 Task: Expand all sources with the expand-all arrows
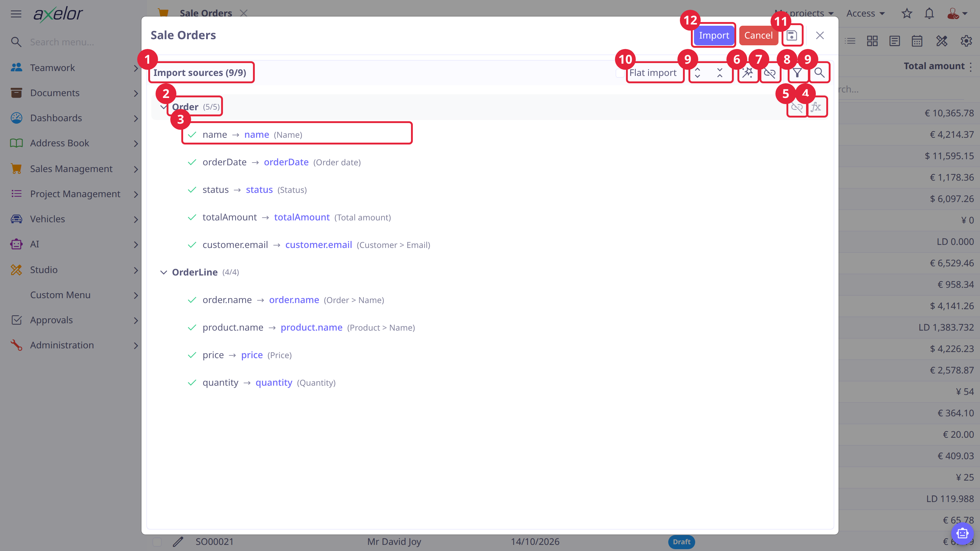697,73
